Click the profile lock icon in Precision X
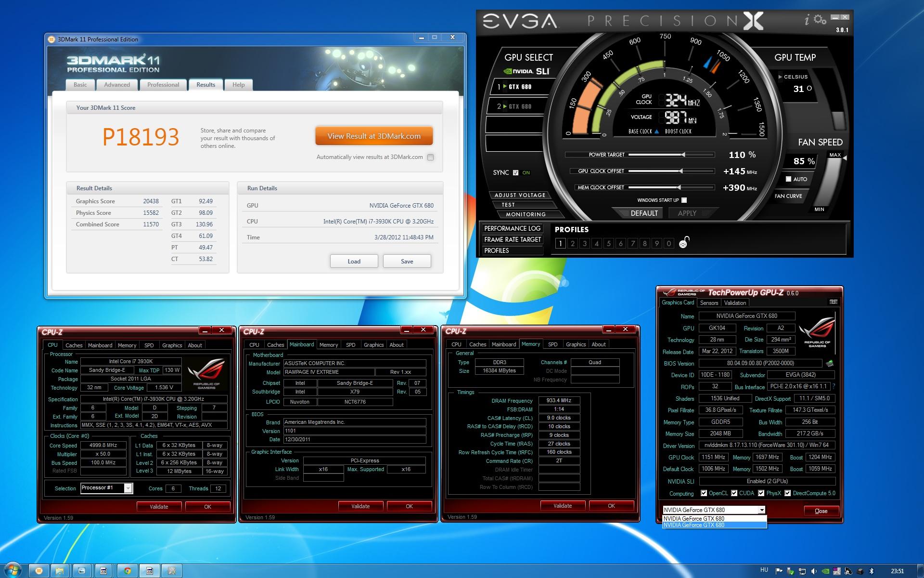The height and width of the screenshot is (578, 924). (684, 242)
